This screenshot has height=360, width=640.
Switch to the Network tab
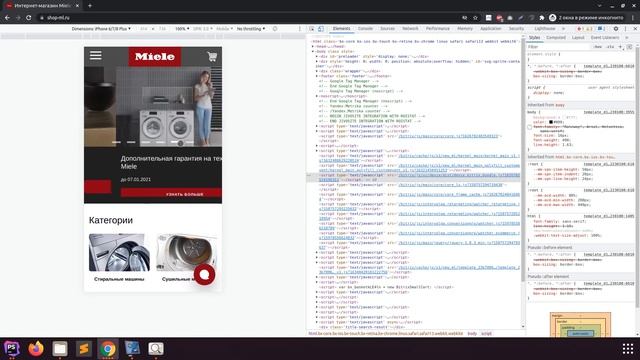click(x=410, y=29)
